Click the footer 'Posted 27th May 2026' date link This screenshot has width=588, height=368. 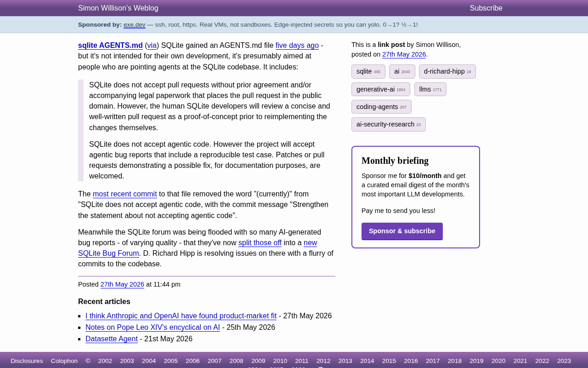[x=122, y=284]
